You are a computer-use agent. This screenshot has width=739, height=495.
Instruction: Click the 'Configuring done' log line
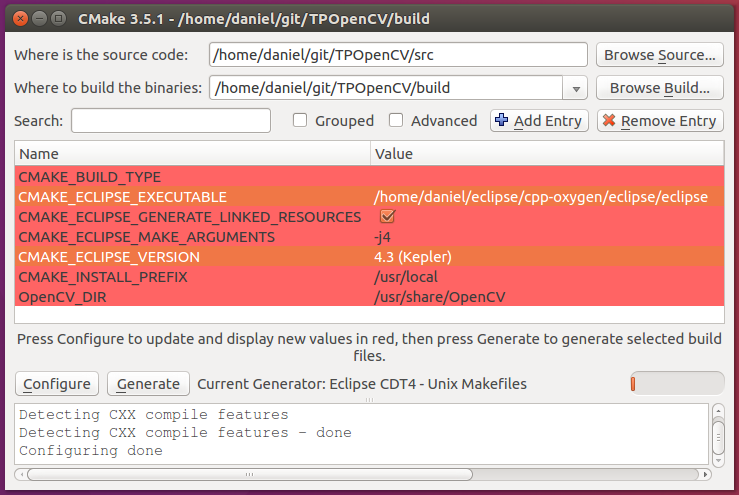[91, 451]
